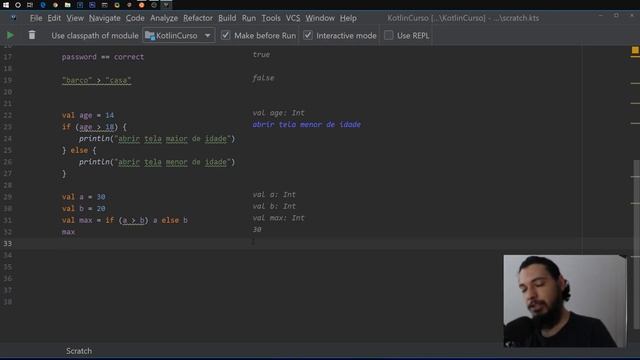The width and height of the screenshot is (640, 360).
Task: Click the 'Use classpath of module' label
Action: [95, 36]
